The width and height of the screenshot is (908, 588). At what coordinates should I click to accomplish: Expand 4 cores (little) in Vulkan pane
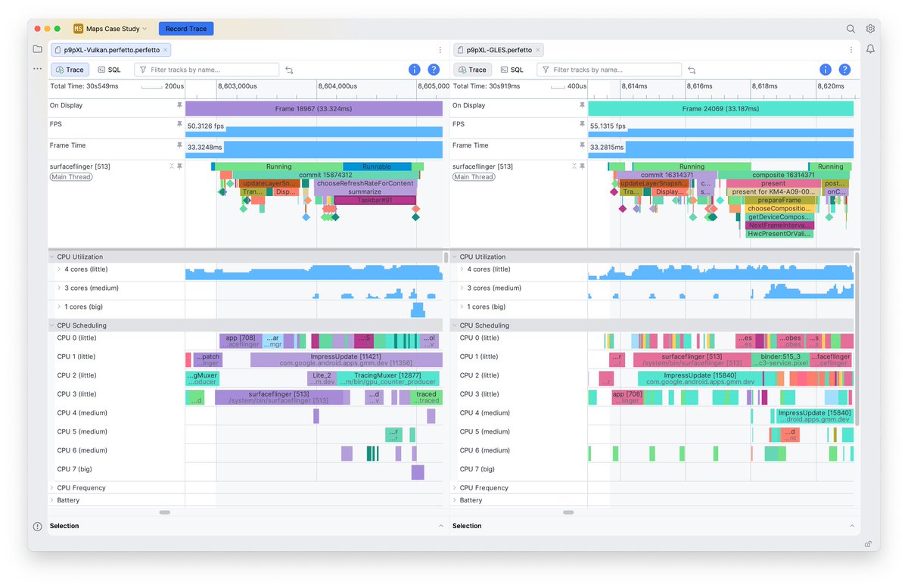click(x=59, y=269)
